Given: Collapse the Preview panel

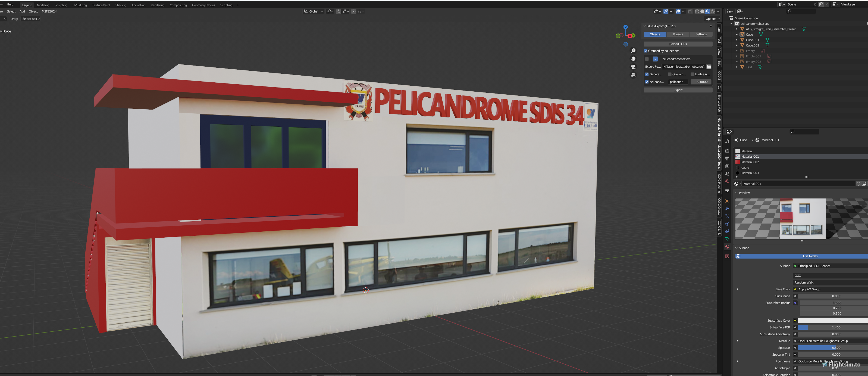Looking at the screenshot, I should (x=736, y=193).
